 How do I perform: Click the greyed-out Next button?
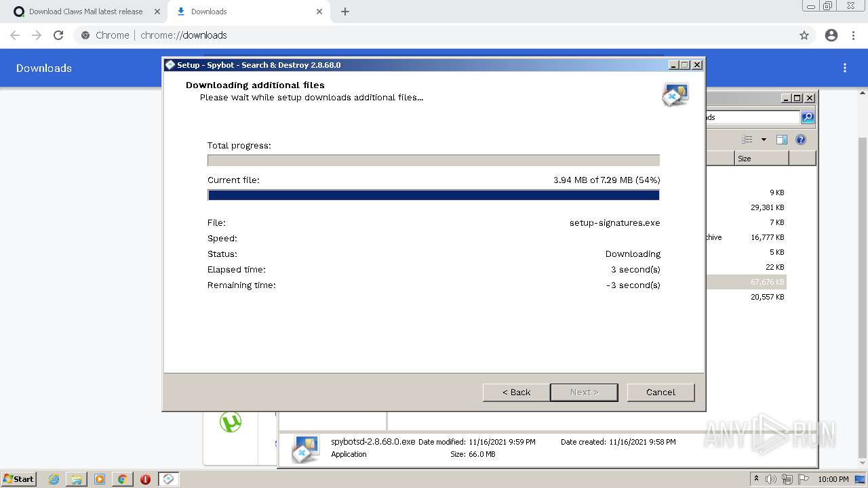[x=584, y=392]
